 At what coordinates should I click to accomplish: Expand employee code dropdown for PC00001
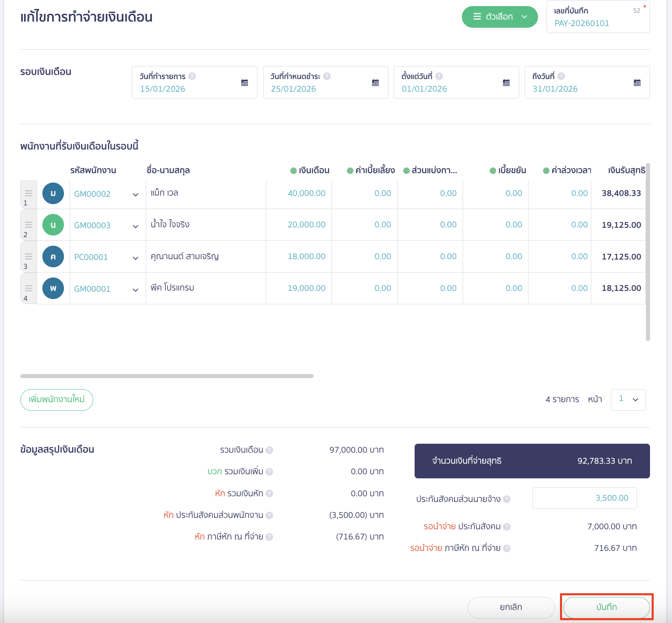pos(136,258)
